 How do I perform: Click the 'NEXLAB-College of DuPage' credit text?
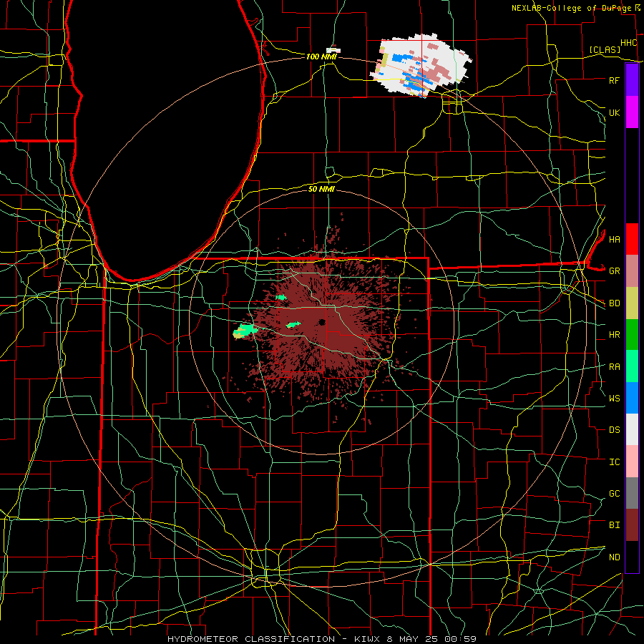(571, 8)
